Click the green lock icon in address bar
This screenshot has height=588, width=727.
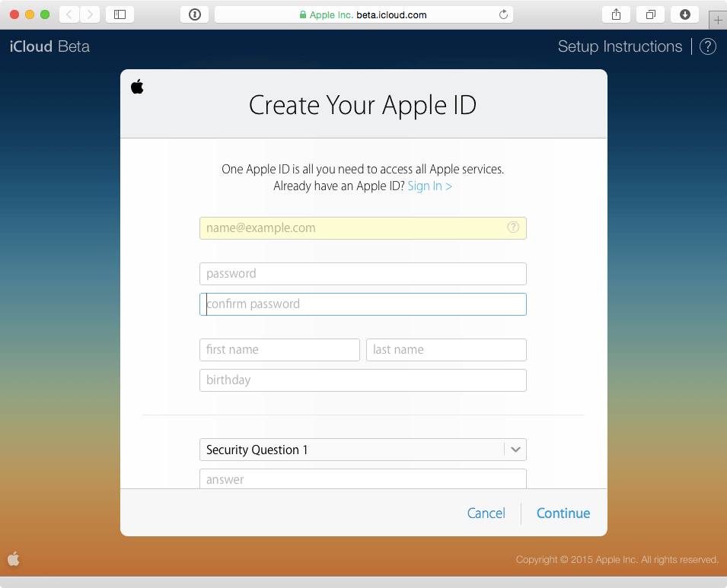point(303,14)
